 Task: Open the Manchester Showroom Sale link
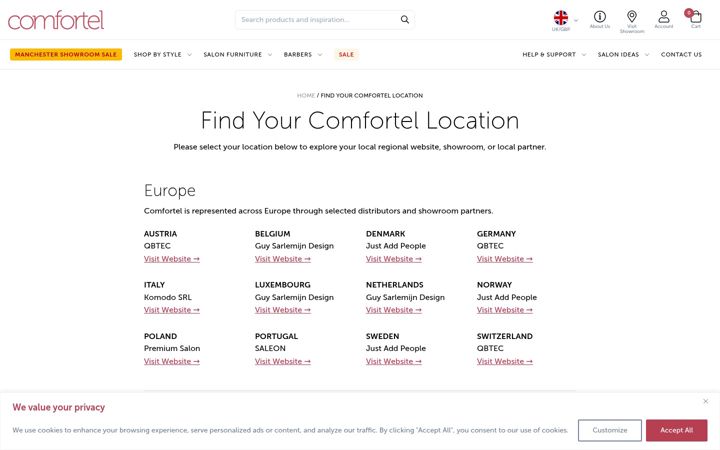pyautogui.click(x=66, y=54)
